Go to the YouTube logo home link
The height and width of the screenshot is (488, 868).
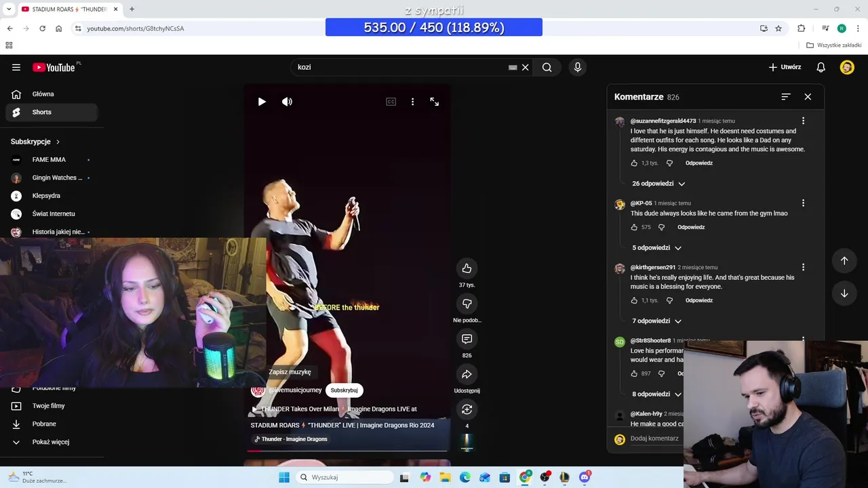[54, 67]
